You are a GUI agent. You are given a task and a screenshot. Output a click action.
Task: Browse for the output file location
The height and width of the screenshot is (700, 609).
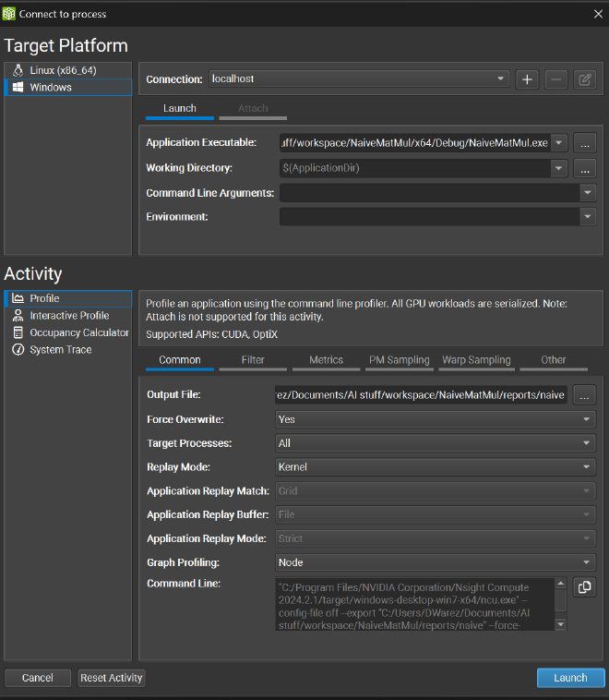coord(584,395)
